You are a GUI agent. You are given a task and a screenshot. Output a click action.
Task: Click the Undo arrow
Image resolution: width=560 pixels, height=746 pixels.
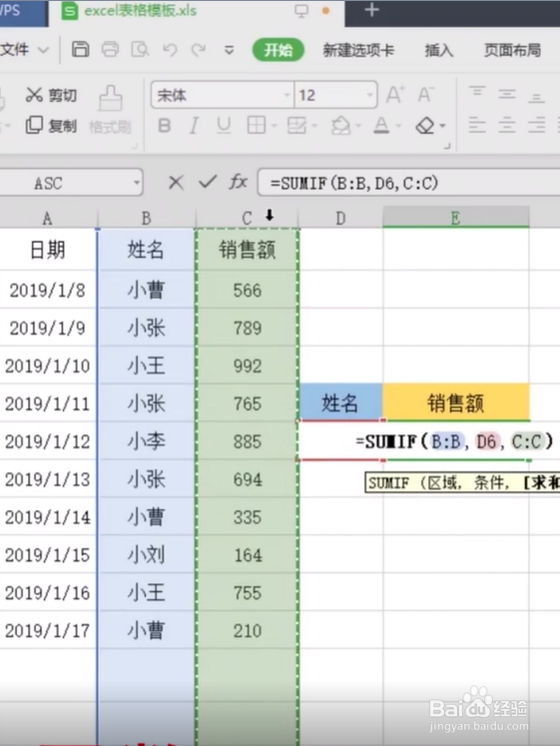click(170, 50)
